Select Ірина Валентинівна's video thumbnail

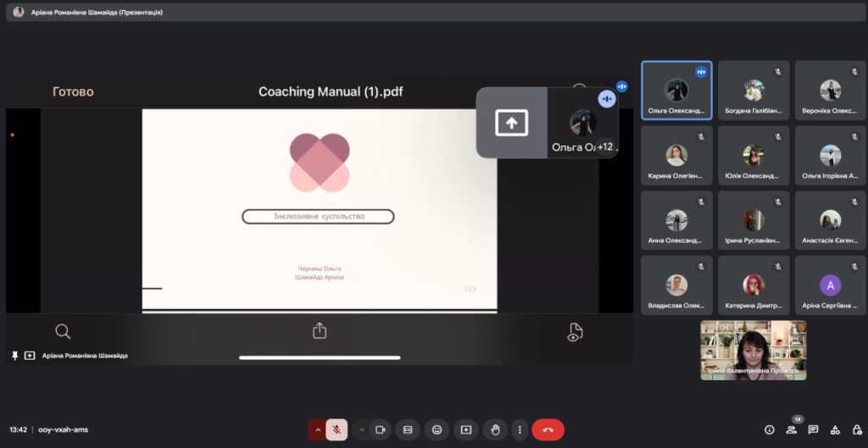tap(753, 350)
